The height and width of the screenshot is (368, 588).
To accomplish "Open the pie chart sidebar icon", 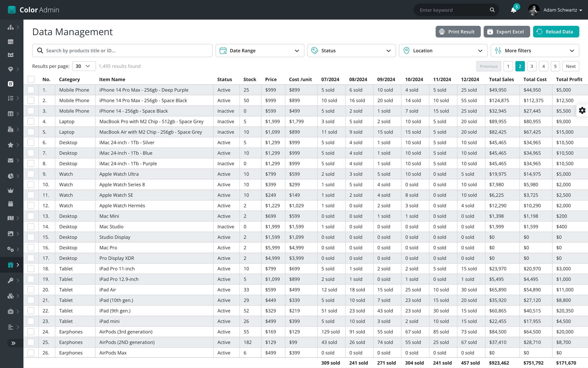I will [x=10, y=176].
